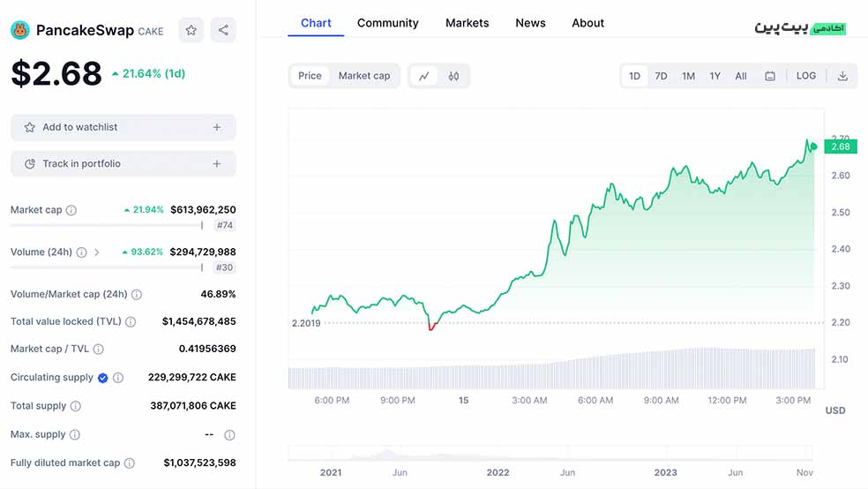Click the info icon beside Market cap

[x=71, y=210]
